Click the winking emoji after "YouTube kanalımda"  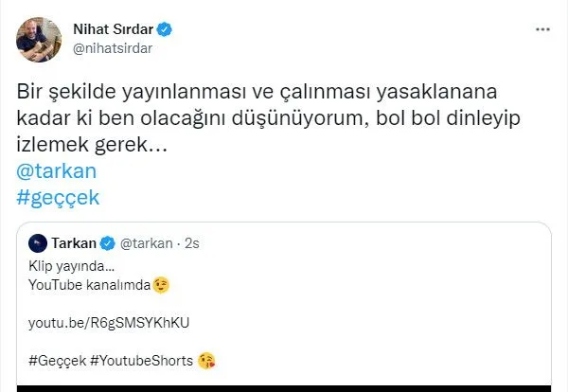click(161, 283)
